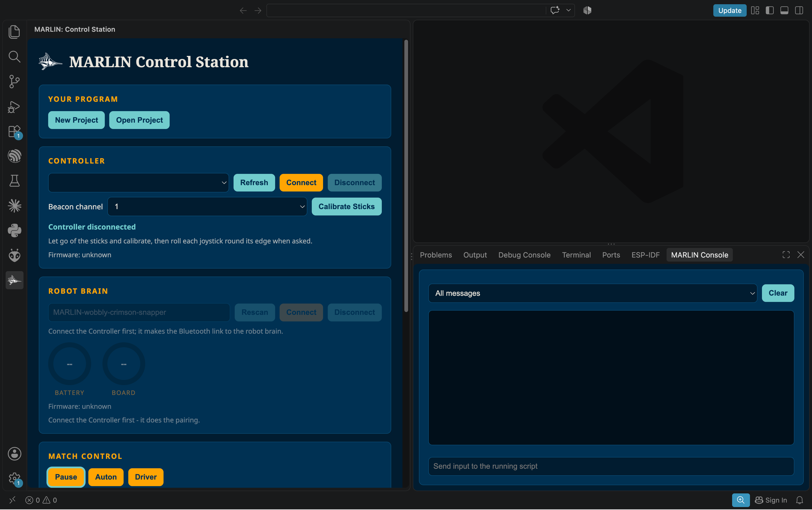Open Source Control view
This screenshot has height=510, width=812.
(x=14, y=82)
